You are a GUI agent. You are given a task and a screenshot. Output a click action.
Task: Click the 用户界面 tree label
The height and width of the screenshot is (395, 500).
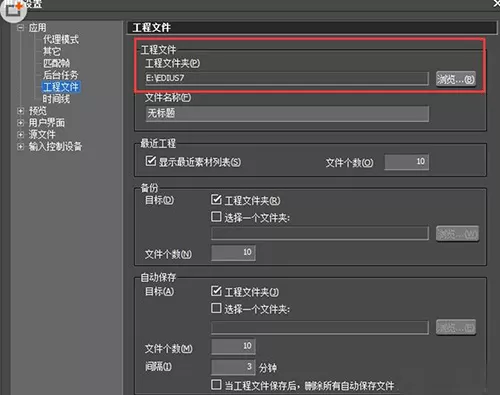[x=47, y=123]
